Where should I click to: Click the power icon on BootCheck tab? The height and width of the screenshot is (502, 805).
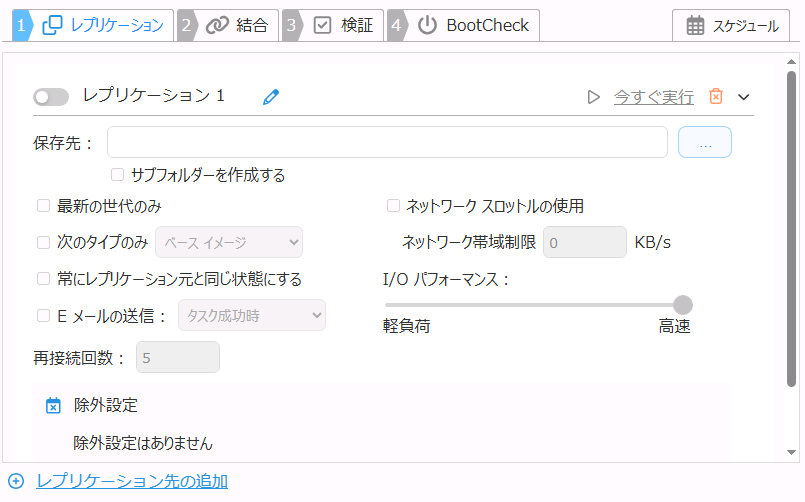(x=427, y=26)
